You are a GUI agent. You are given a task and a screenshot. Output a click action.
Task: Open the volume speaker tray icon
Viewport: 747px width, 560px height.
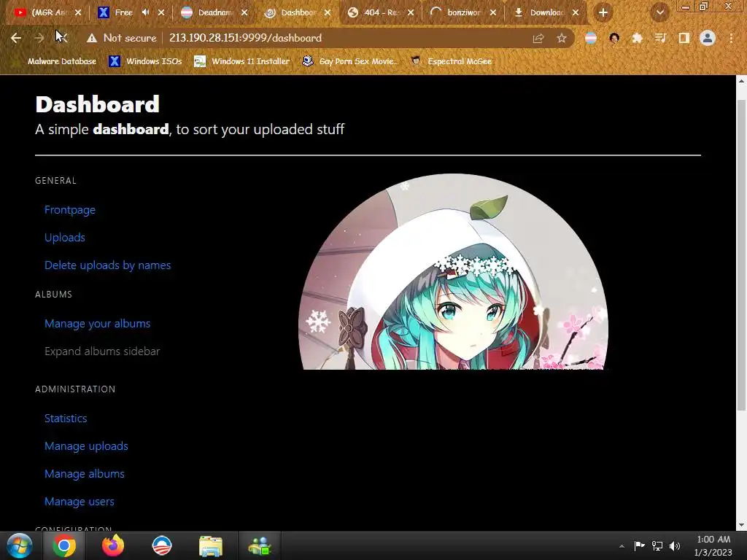point(675,545)
